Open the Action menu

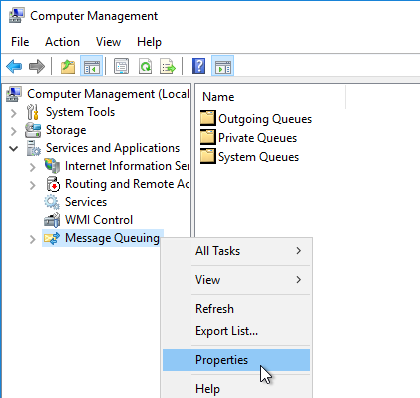62,42
